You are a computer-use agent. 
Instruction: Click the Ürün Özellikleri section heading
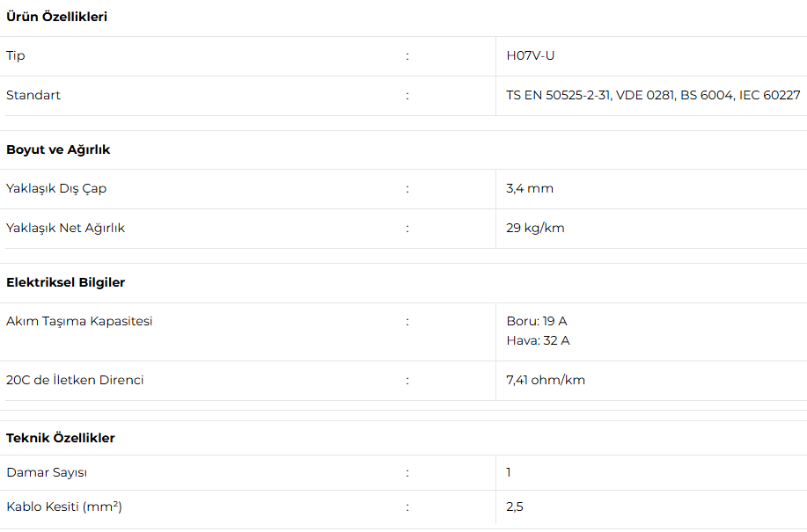(56, 17)
